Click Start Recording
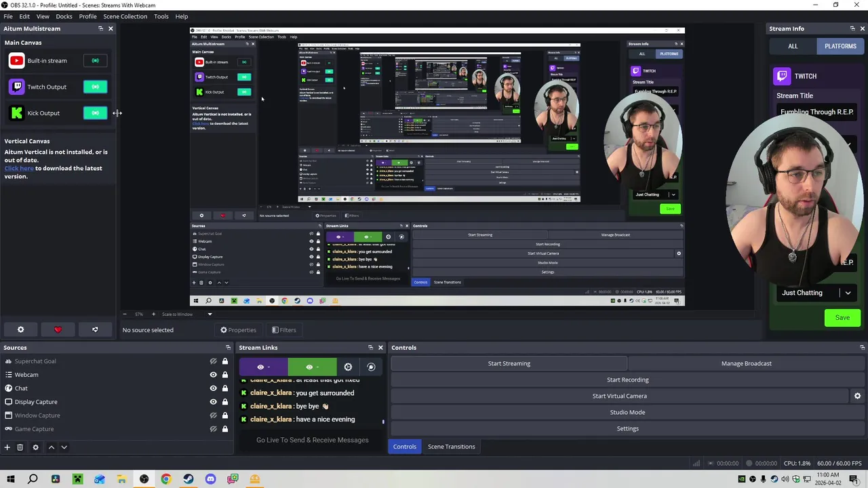The width and height of the screenshot is (868, 488). click(x=627, y=380)
